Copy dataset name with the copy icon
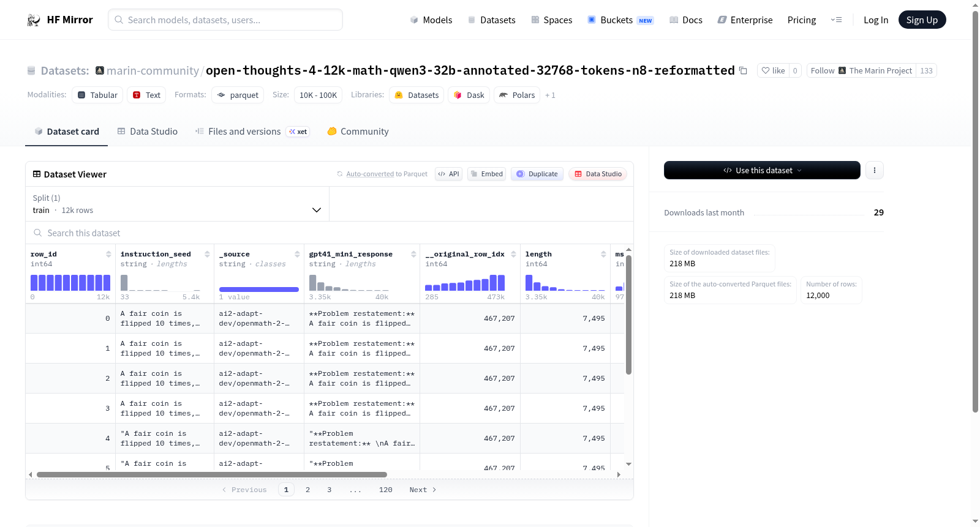 tap(743, 70)
